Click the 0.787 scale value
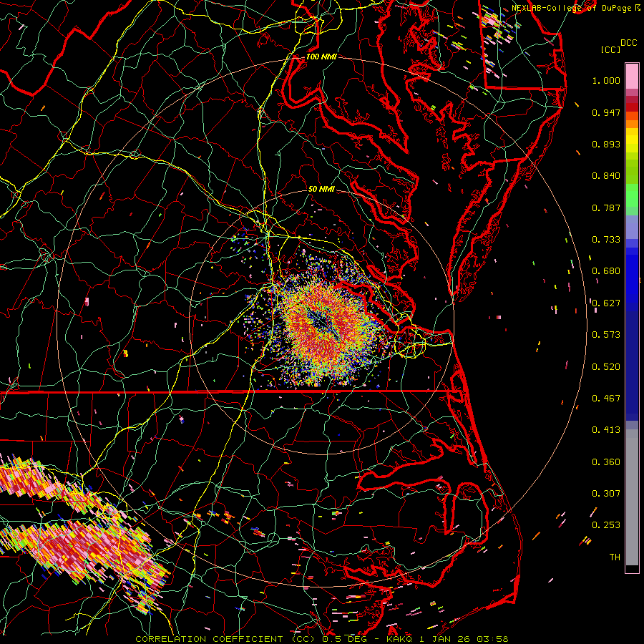Image resolution: width=644 pixels, height=644 pixels. click(606, 208)
